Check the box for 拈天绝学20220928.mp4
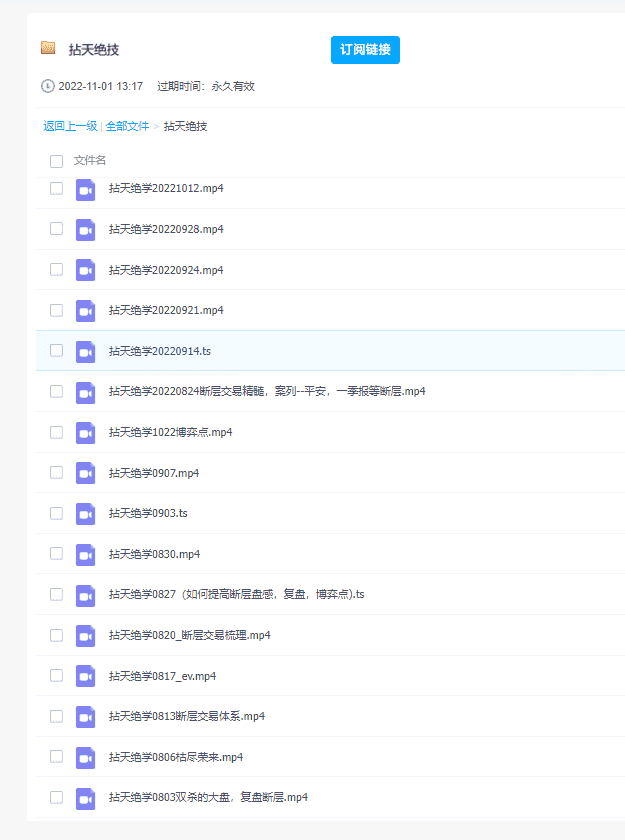The height and width of the screenshot is (840, 625). click(56, 228)
